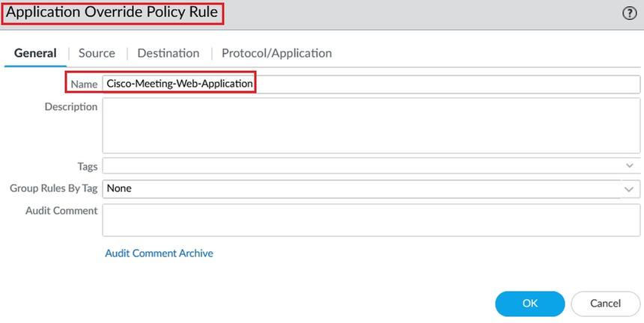Open the Destination tab
This screenshot has width=644, height=323.
click(168, 53)
